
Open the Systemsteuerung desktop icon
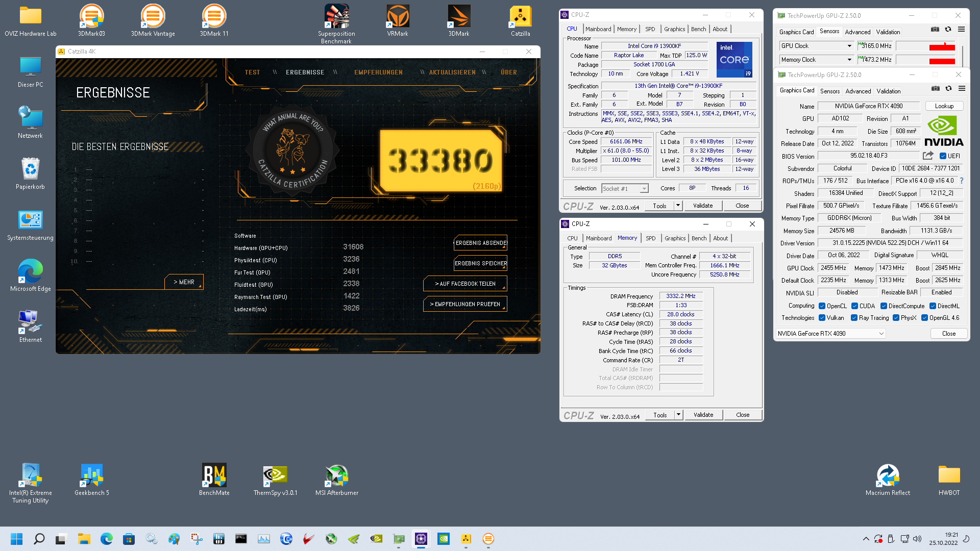click(31, 224)
